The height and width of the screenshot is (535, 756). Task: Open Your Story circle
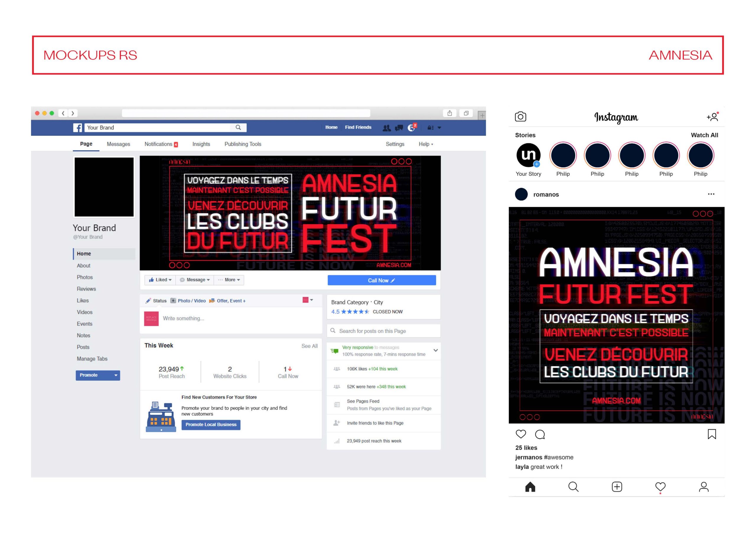point(528,155)
